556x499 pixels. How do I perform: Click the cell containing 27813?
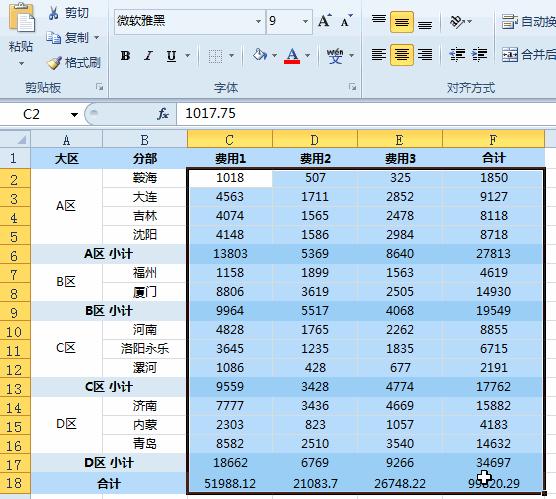[x=493, y=254]
